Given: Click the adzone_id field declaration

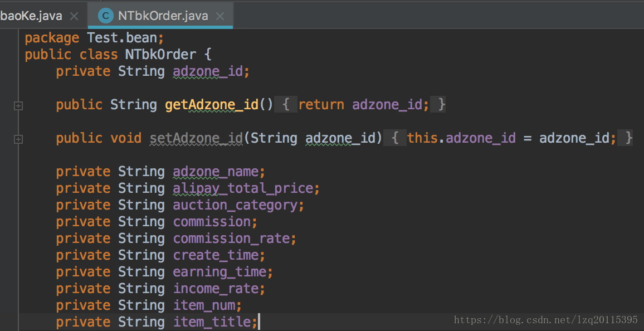Looking at the screenshot, I should pos(208,71).
